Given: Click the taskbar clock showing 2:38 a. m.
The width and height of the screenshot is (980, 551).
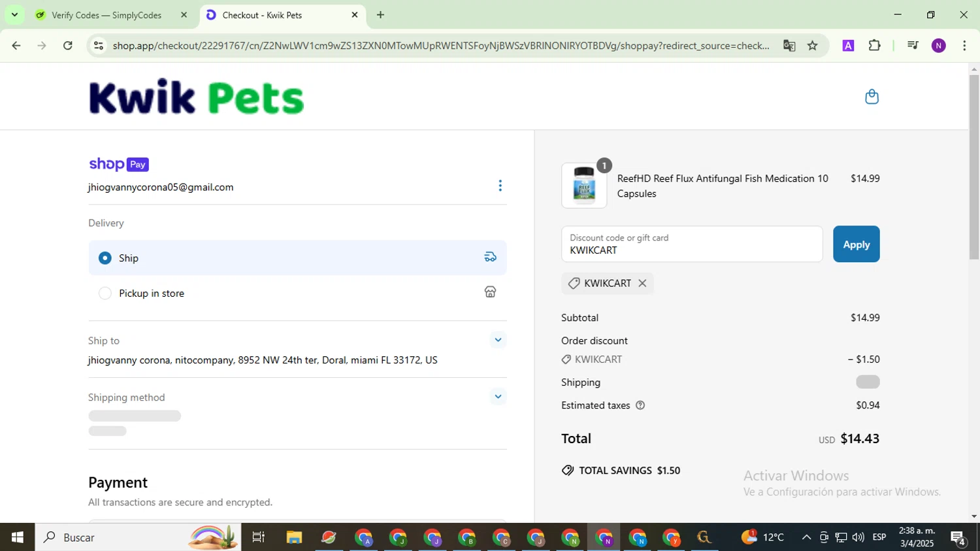Looking at the screenshot, I should [917, 537].
